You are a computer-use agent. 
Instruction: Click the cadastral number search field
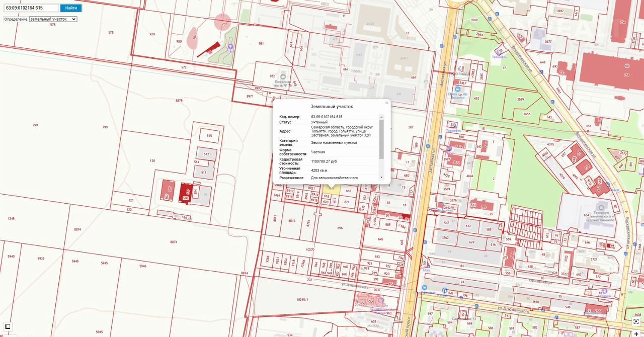[x=31, y=8]
